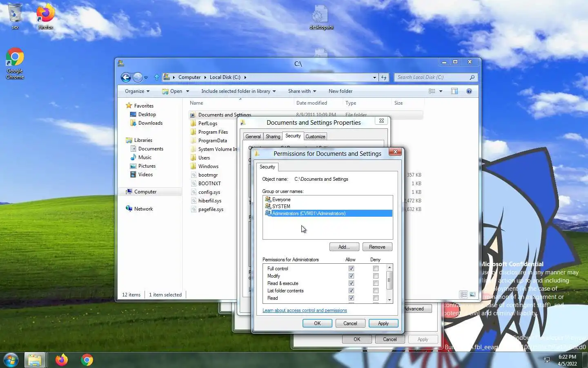
Task: Select the PerfLogs folder
Action: click(x=207, y=123)
